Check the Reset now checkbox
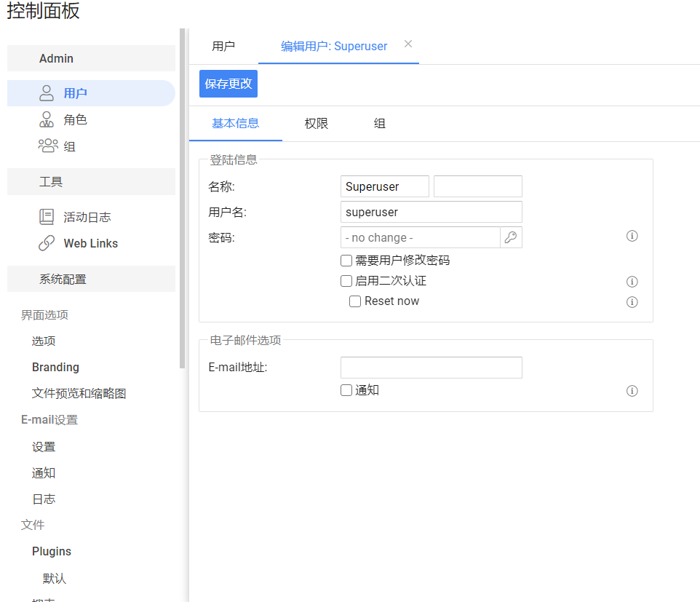 coord(355,301)
